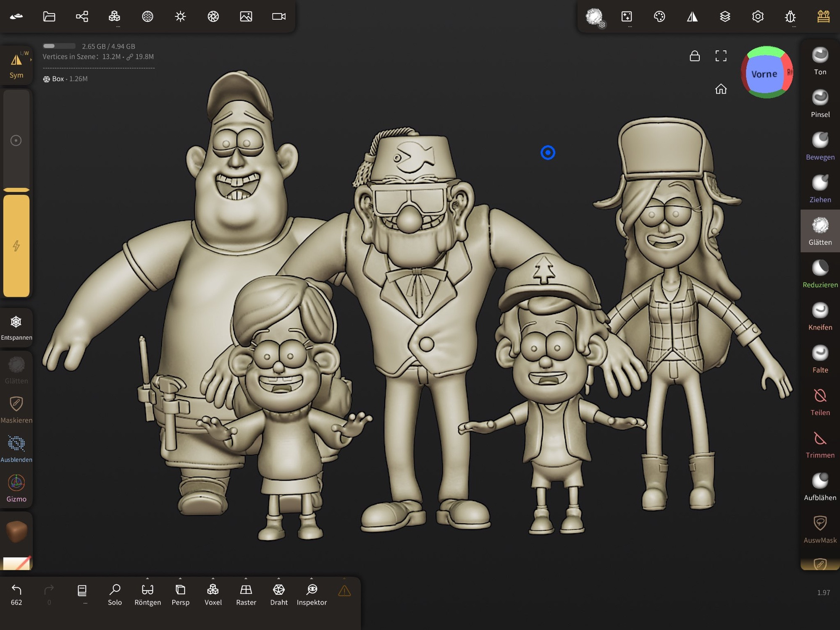Select the AuswMask selection mask tool
This screenshot has width=840, height=630.
click(820, 530)
